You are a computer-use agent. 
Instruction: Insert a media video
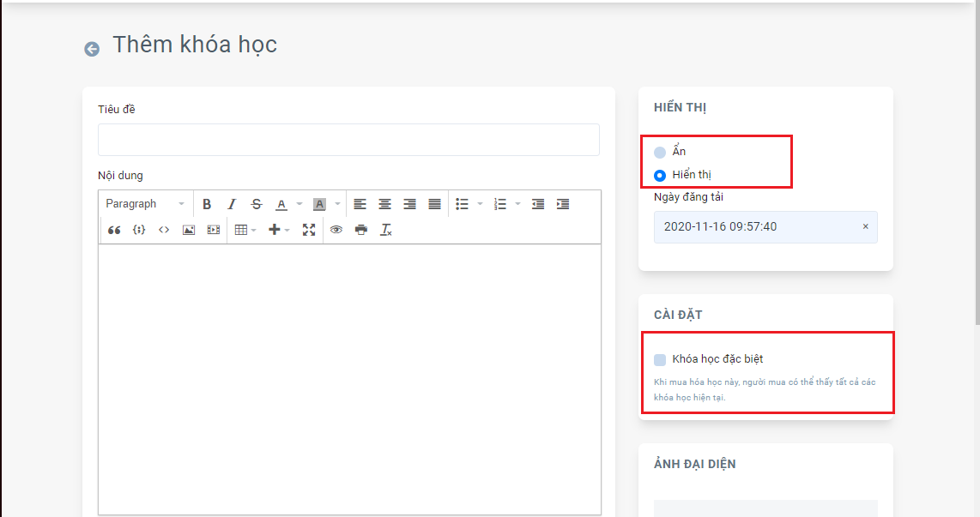pos(214,230)
